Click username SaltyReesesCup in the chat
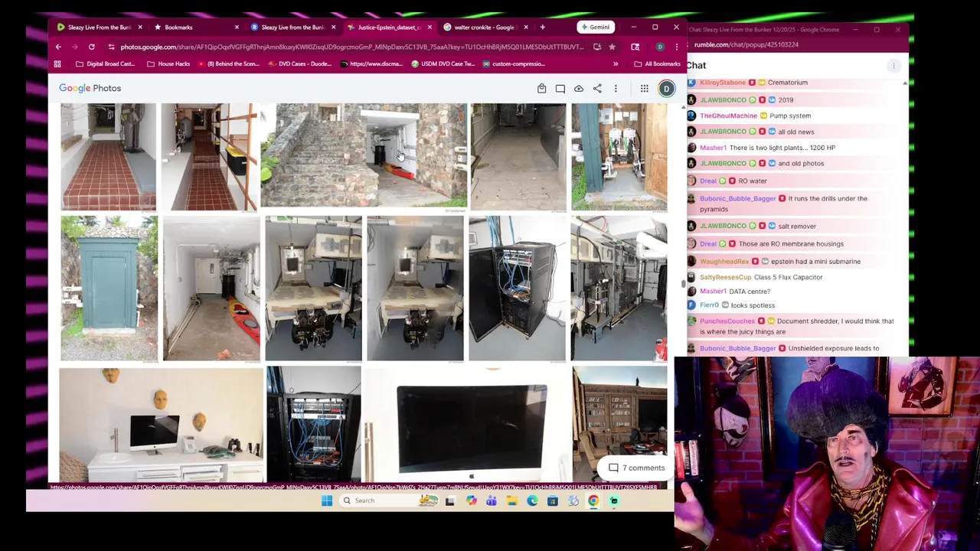This screenshot has height=551, width=980. click(725, 278)
